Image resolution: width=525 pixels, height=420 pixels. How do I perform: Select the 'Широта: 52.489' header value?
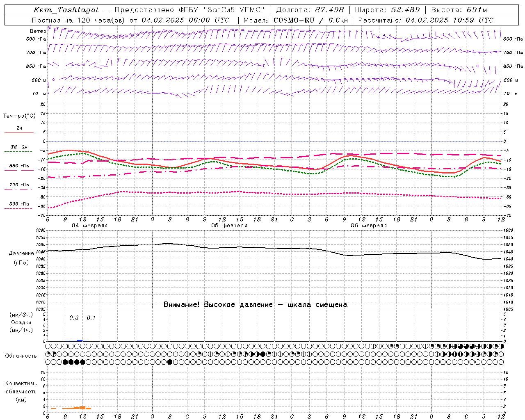pos(388,10)
